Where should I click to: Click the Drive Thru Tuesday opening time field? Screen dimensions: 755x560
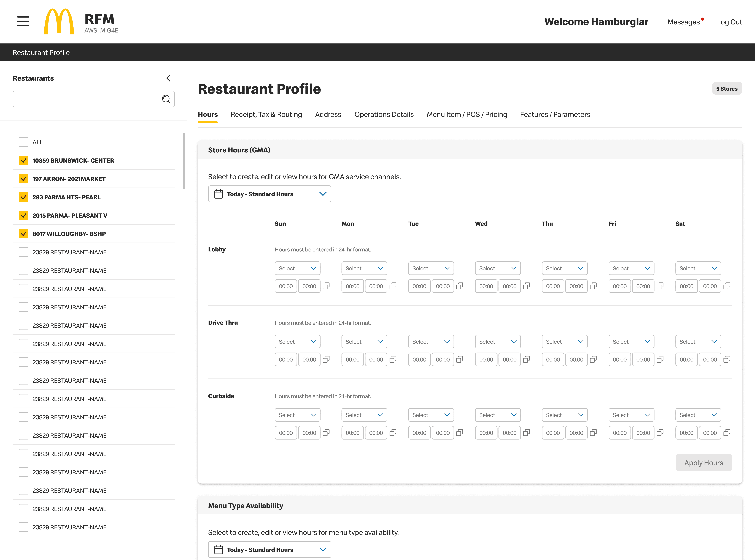click(x=419, y=359)
